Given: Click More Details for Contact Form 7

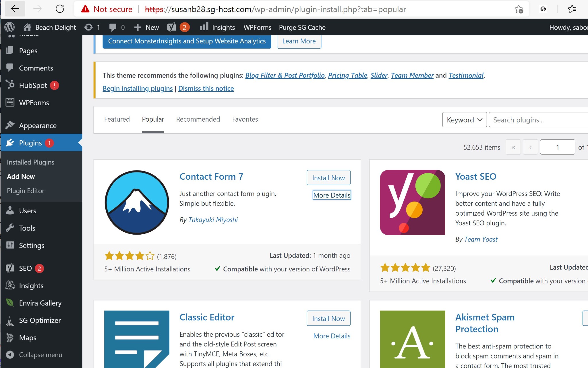Looking at the screenshot, I should 331,195.
